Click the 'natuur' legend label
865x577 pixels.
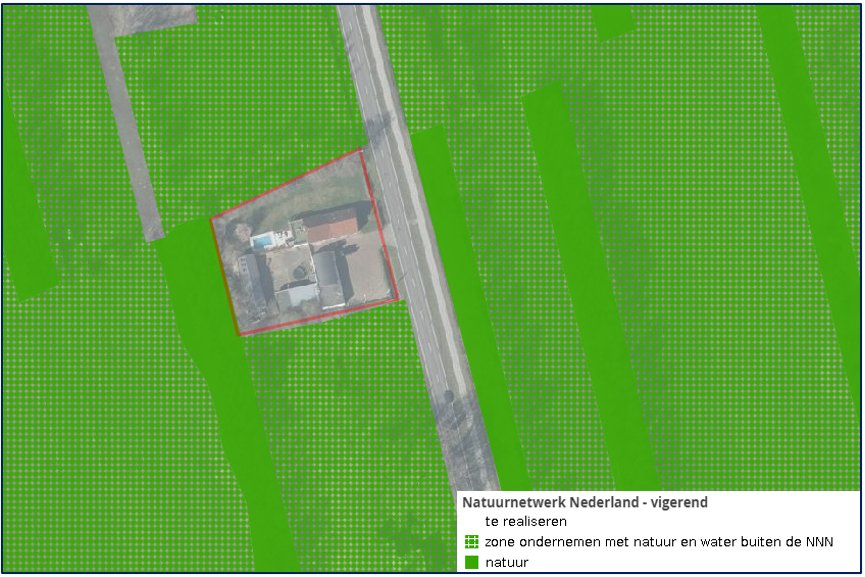tap(507, 563)
